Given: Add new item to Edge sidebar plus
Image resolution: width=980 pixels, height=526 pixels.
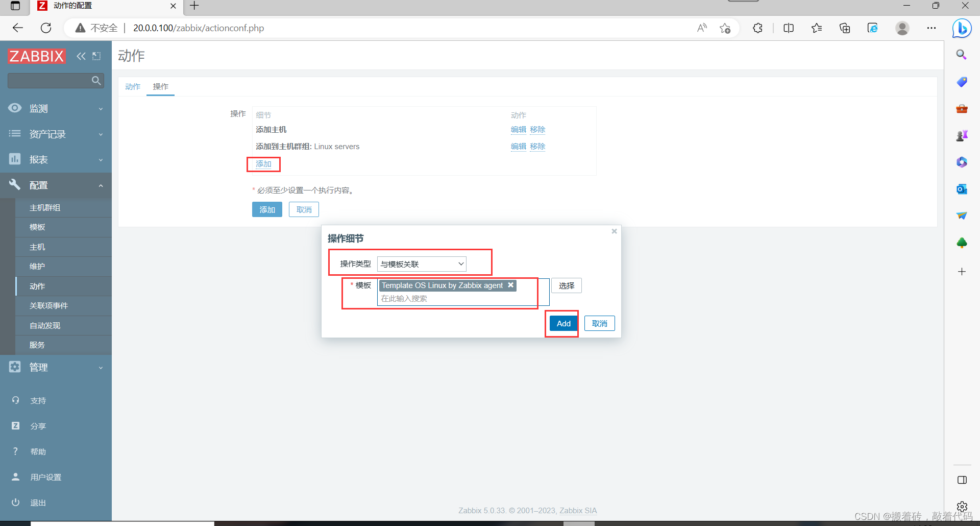Looking at the screenshot, I should [x=962, y=272].
